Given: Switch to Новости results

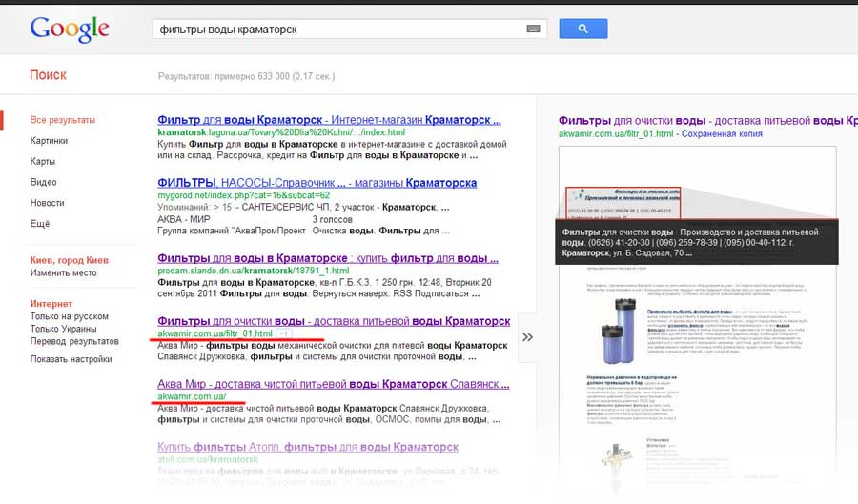Looking at the screenshot, I should tap(47, 203).
